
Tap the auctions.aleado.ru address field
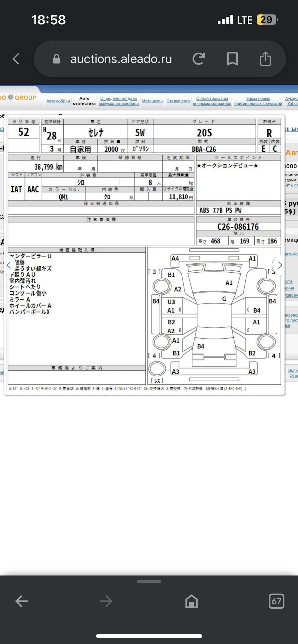point(121,59)
